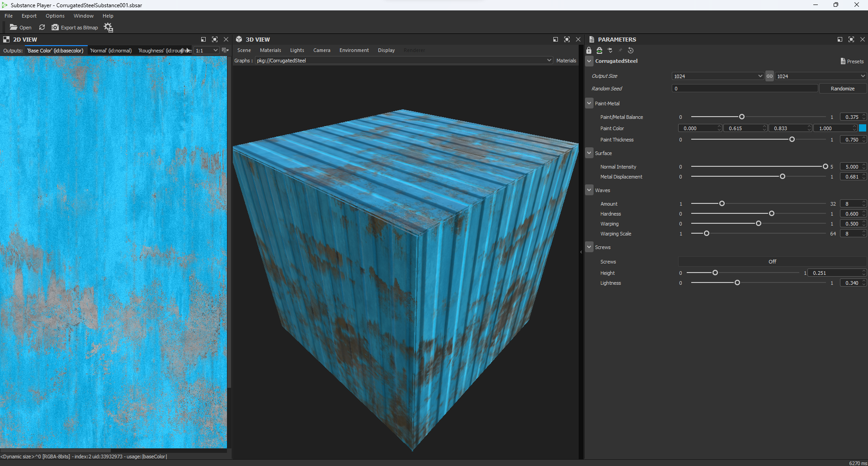Viewport: 868px width, 466px height.
Task: Float the 2D View panel
Action: [x=203, y=39]
